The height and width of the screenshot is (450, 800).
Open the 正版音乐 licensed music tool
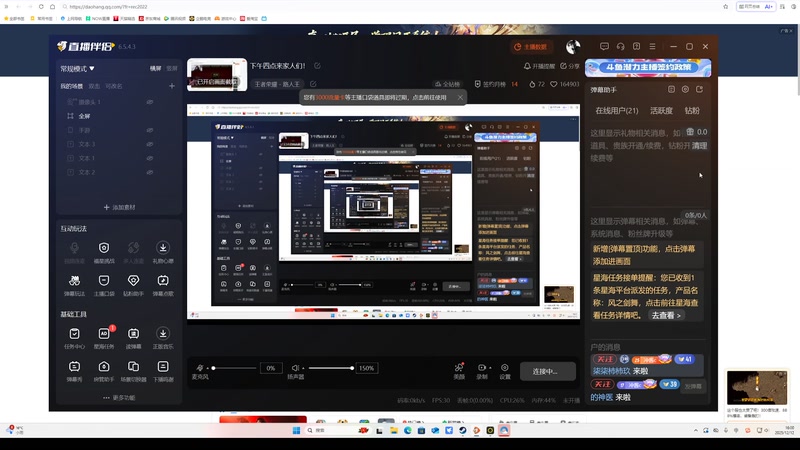(163, 338)
